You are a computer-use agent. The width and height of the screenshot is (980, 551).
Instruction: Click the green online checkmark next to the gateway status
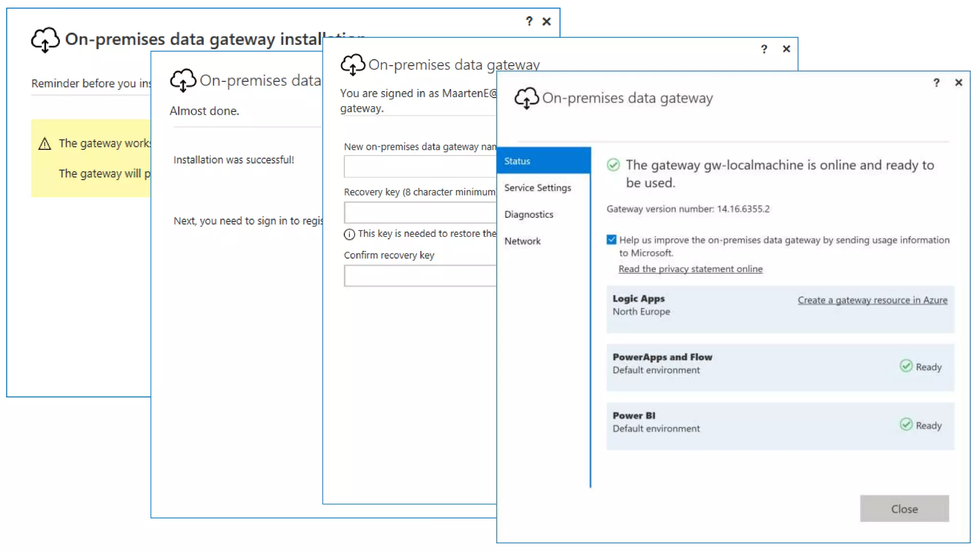pyautogui.click(x=613, y=165)
